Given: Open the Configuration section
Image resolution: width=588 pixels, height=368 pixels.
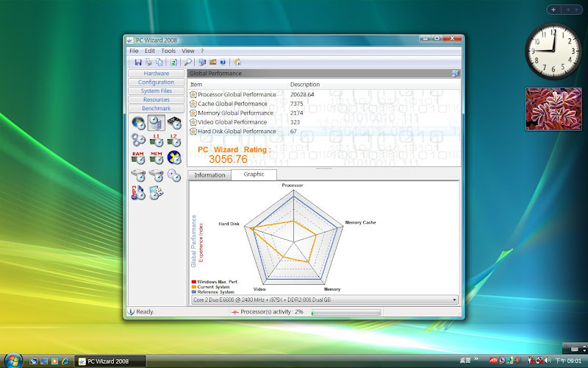Looking at the screenshot, I should click(x=157, y=82).
